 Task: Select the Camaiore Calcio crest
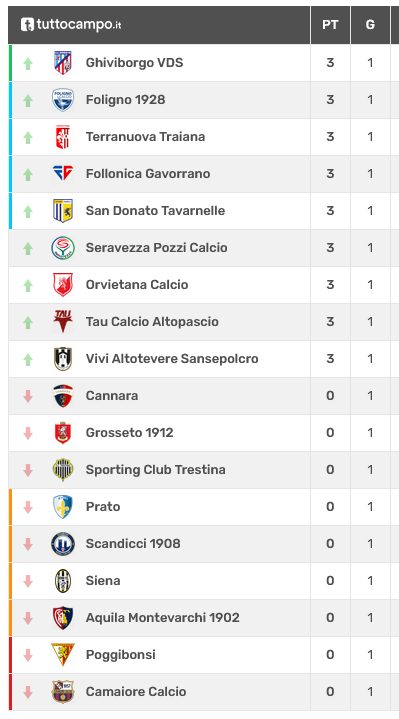click(63, 691)
